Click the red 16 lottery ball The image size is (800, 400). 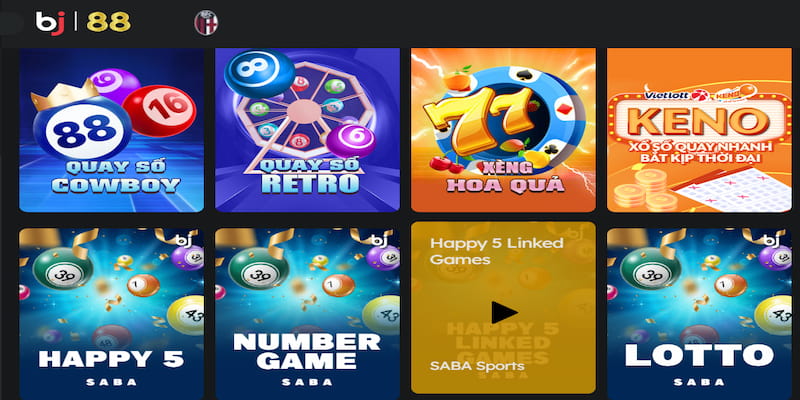(160, 109)
